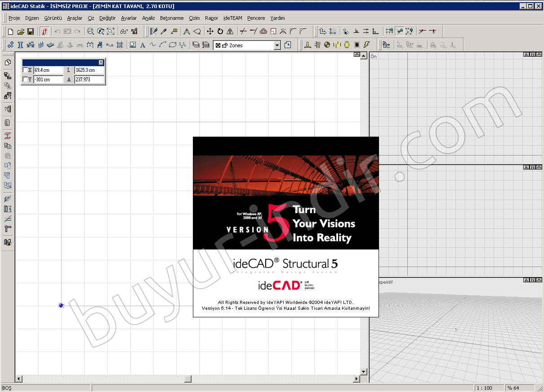The height and width of the screenshot is (392, 544).
Task: Open the Rapor menu
Action: (x=211, y=18)
